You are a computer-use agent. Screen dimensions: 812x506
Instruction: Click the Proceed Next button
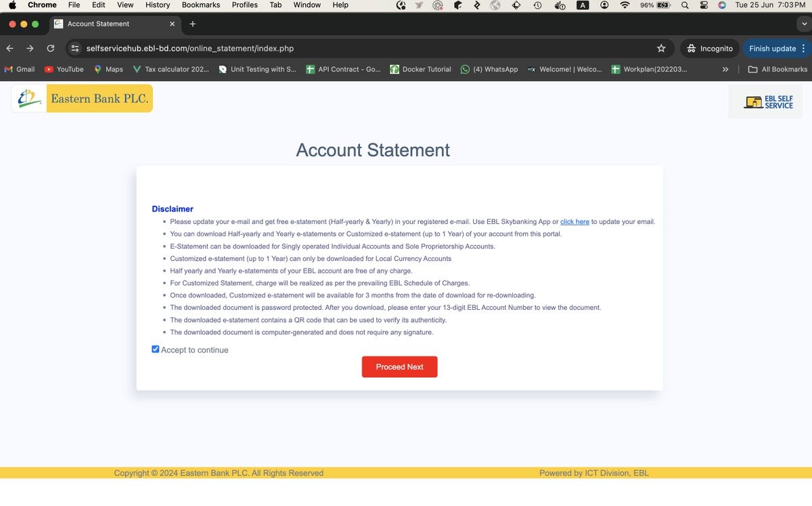pyautogui.click(x=399, y=367)
